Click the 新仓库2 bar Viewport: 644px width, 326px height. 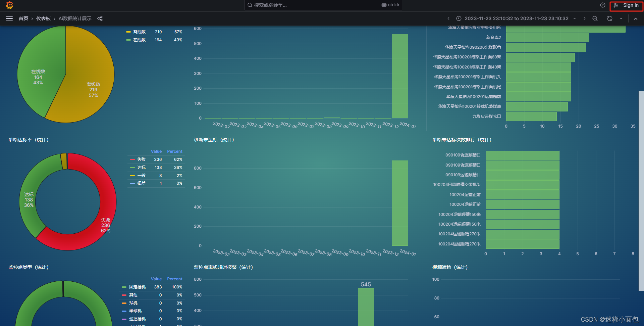[547, 38]
